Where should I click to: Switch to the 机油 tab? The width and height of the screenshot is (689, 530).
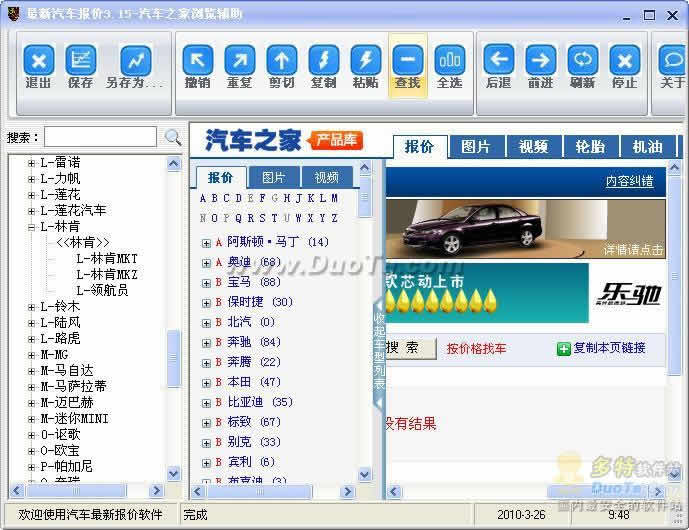648,146
